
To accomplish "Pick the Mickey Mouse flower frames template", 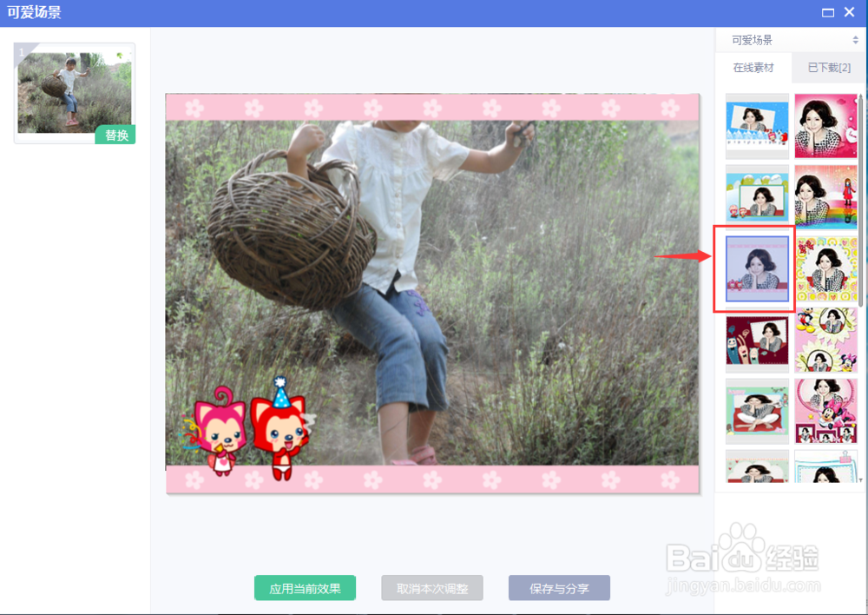I will [x=826, y=341].
